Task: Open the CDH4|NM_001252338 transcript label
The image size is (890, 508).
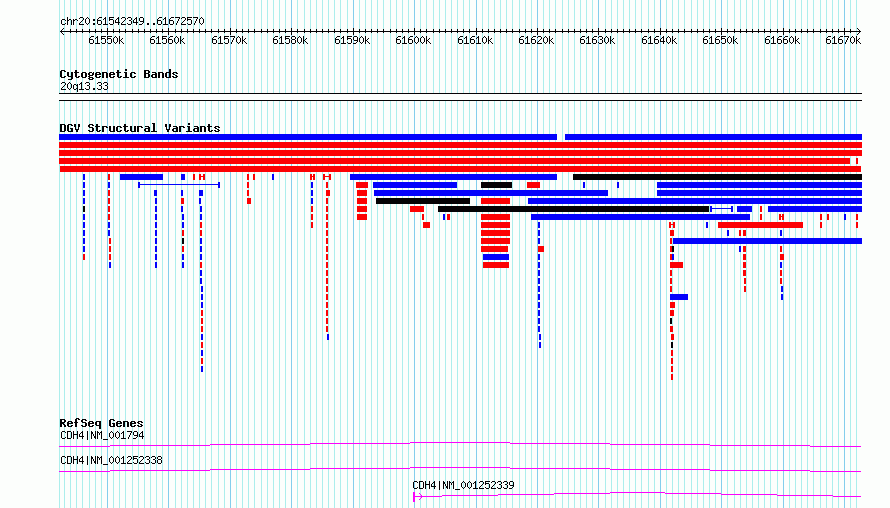Action: pyautogui.click(x=111, y=460)
